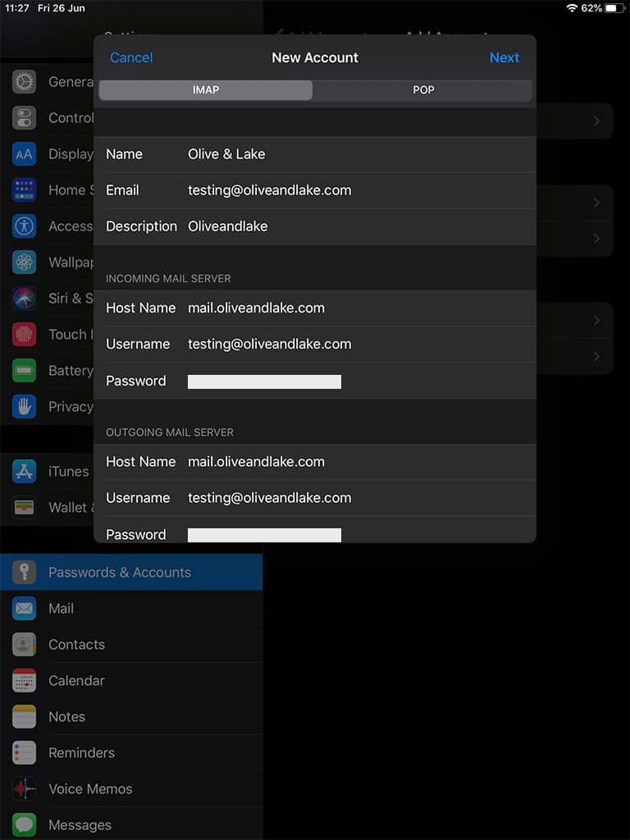
Task: Edit the incoming server Host Name
Action: (315, 308)
